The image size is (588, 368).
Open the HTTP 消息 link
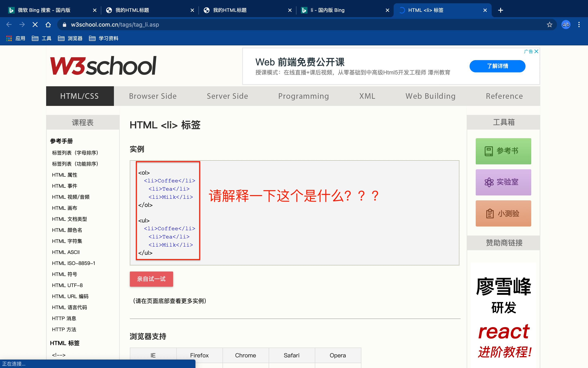pos(64,318)
